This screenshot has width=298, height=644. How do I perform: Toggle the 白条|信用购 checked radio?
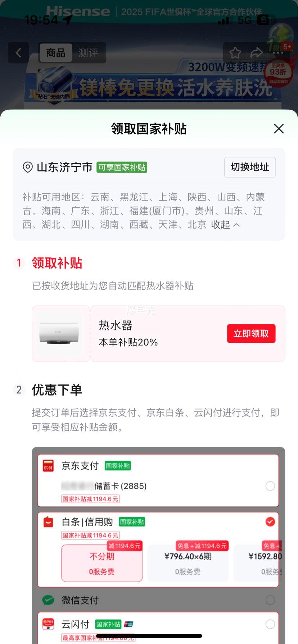270,521
